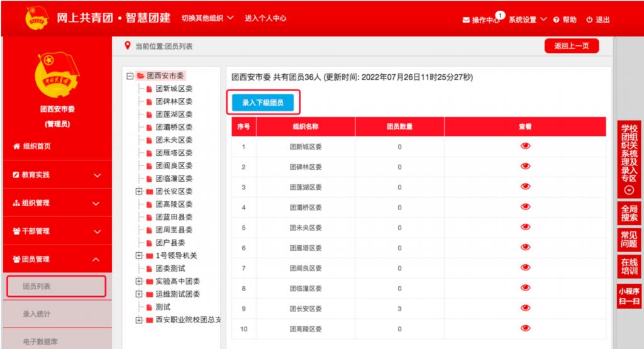
Task: Click the red file icon beside 团新城区委
Action: pos(150,89)
